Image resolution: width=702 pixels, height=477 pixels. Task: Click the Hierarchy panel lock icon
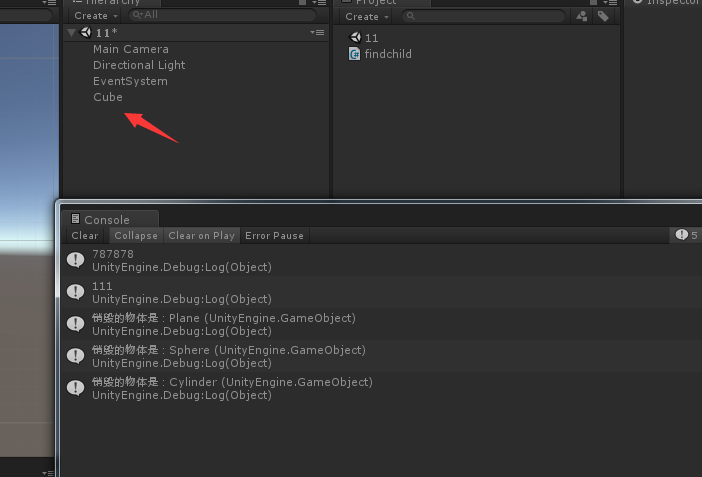(303, 2)
